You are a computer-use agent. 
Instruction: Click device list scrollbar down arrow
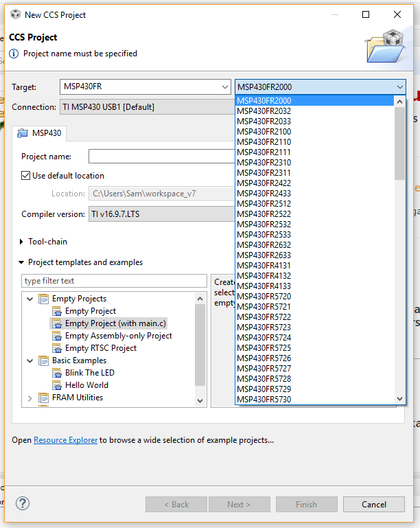pyautogui.click(x=399, y=399)
